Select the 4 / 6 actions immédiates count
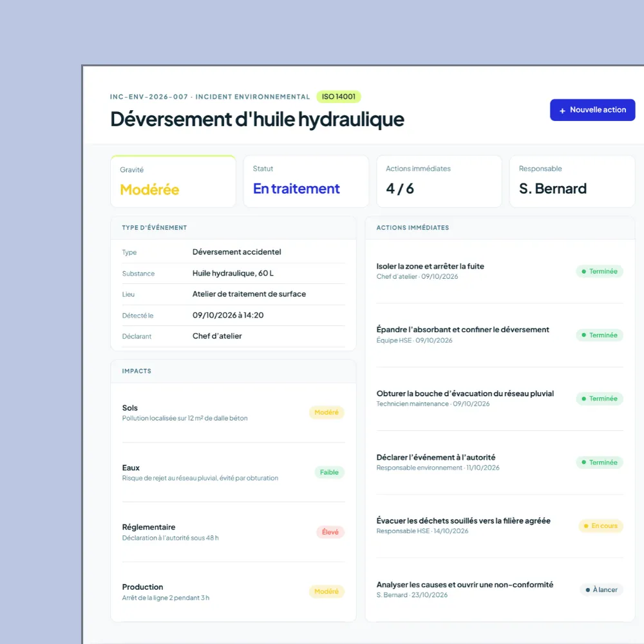The height and width of the screenshot is (644, 644). click(x=400, y=189)
